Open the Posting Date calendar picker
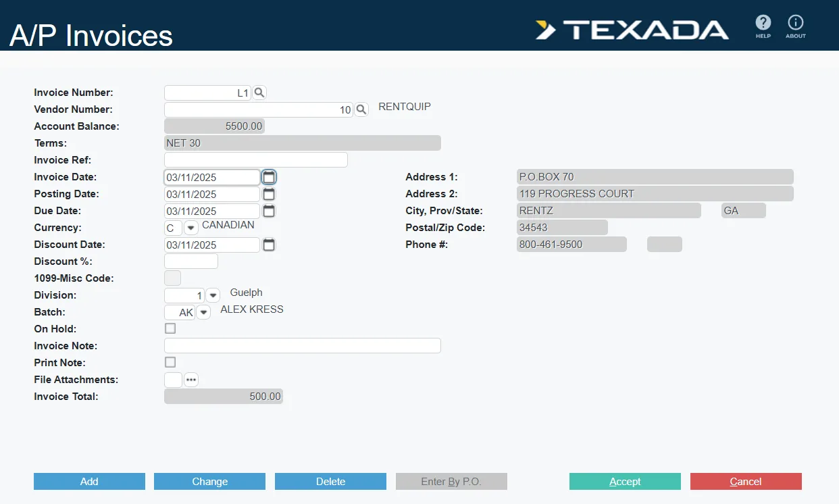Image resolution: width=839 pixels, height=504 pixels. 269,194
